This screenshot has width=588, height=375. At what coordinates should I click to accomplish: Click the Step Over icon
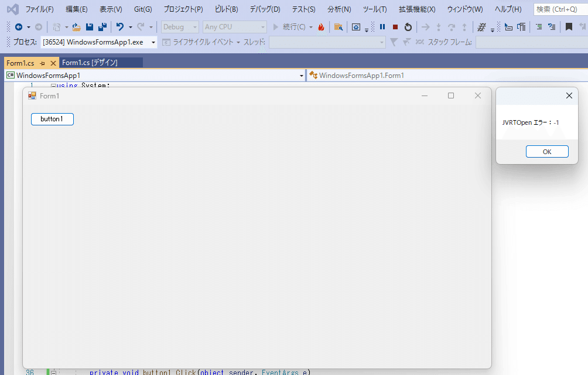point(452,27)
